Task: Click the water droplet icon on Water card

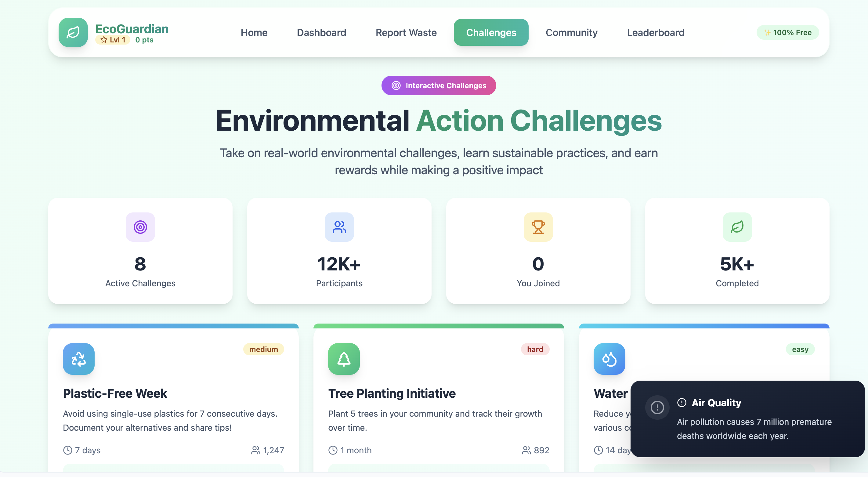Action: (x=609, y=359)
